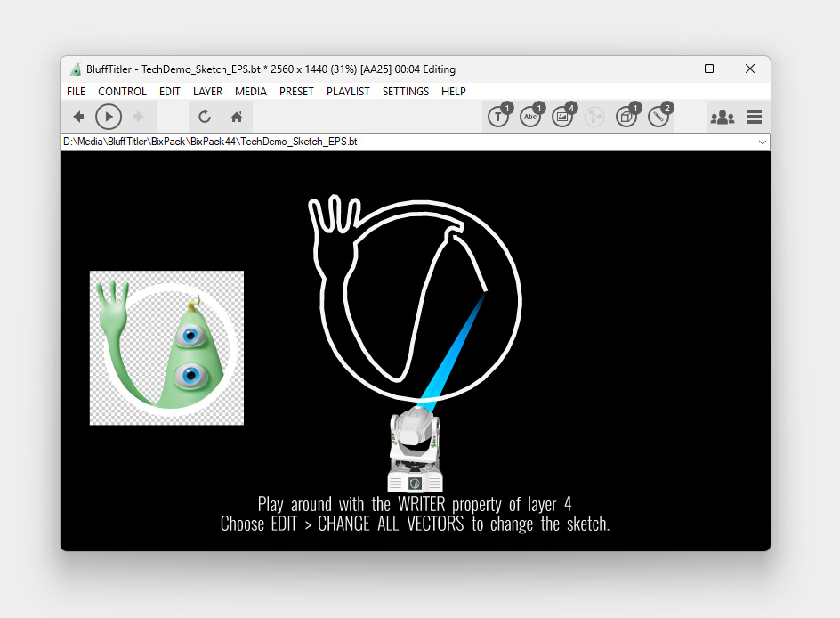
Task: Select the sketch layer icon with badge 2
Action: [x=658, y=117]
